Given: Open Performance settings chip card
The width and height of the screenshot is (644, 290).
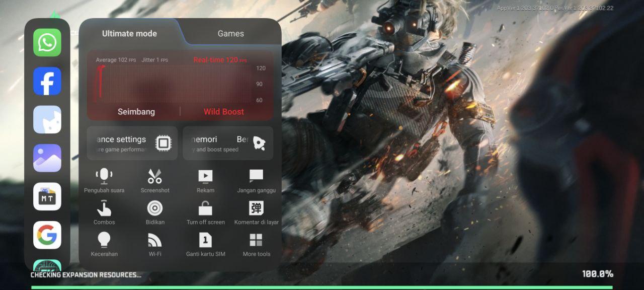Looking at the screenshot, I should click(132, 143).
